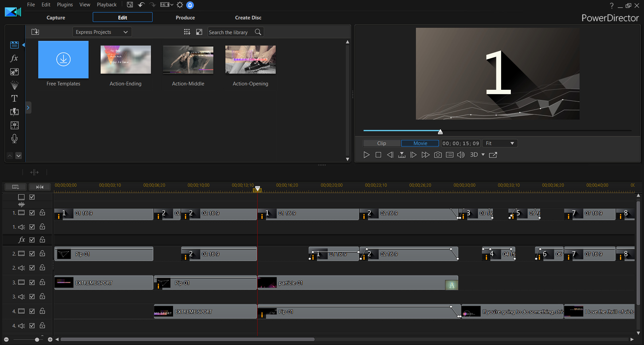Disable video track 1 checkbox
This screenshot has width=644, height=345.
(x=32, y=213)
